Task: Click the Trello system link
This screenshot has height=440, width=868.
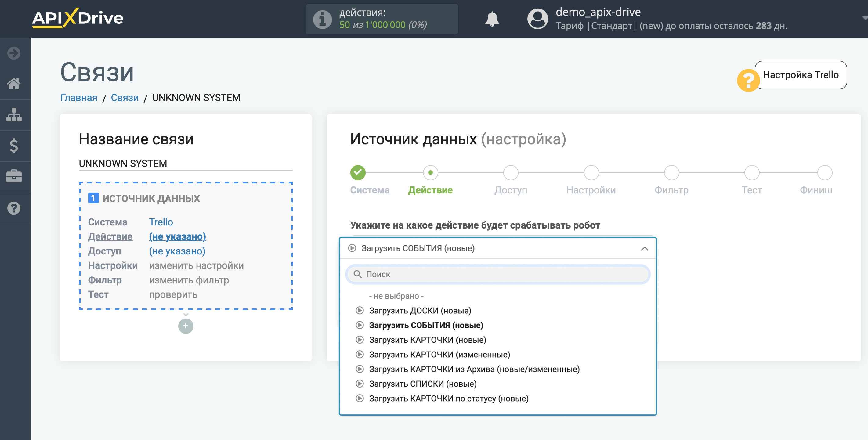Action: tap(161, 222)
